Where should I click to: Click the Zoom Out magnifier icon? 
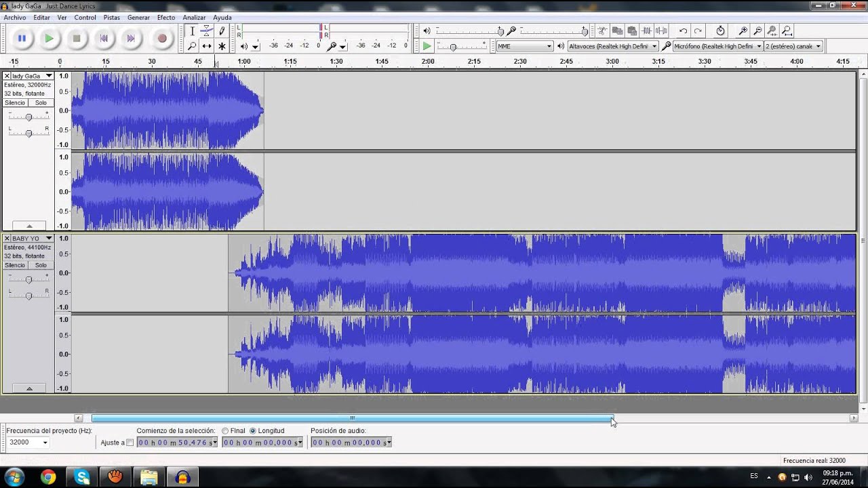pos(757,30)
